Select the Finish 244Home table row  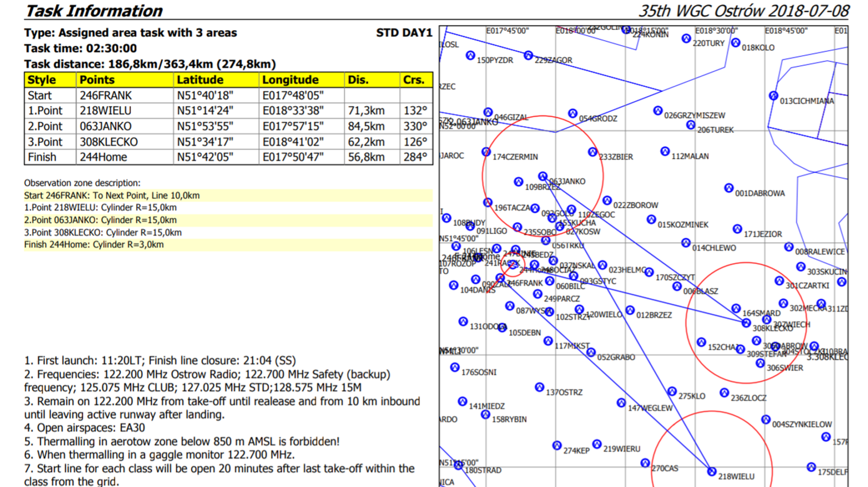228,157
